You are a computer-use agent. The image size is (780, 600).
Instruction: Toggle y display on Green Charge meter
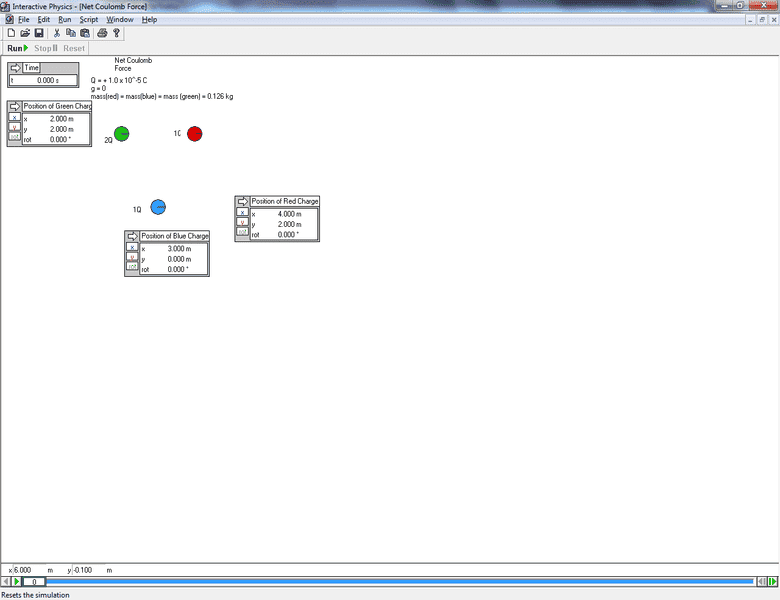(x=14, y=127)
